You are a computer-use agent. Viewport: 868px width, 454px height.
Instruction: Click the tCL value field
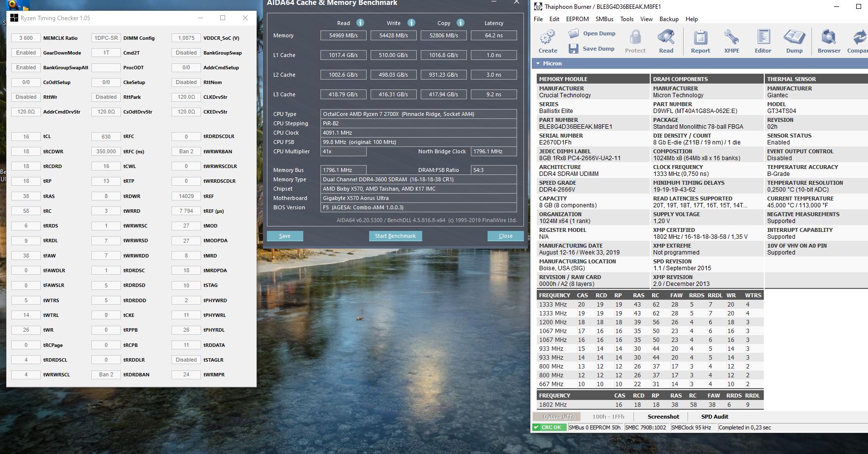tap(26, 137)
